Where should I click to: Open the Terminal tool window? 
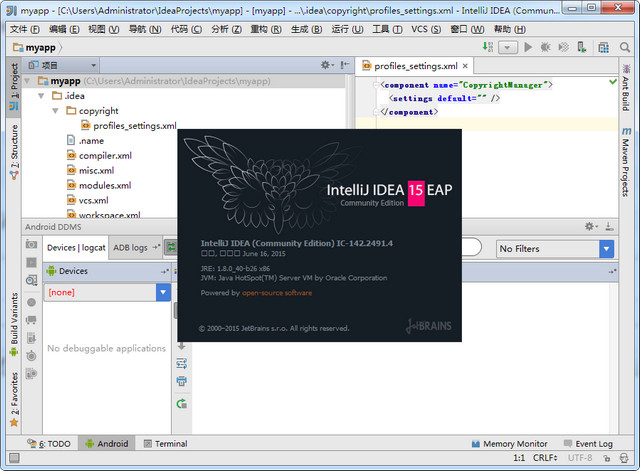click(x=166, y=444)
